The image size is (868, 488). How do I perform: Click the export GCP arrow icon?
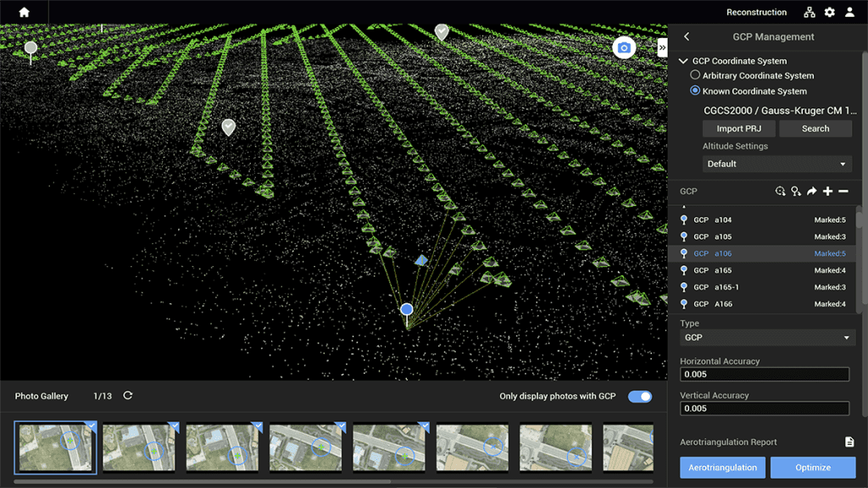pyautogui.click(x=811, y=191)
